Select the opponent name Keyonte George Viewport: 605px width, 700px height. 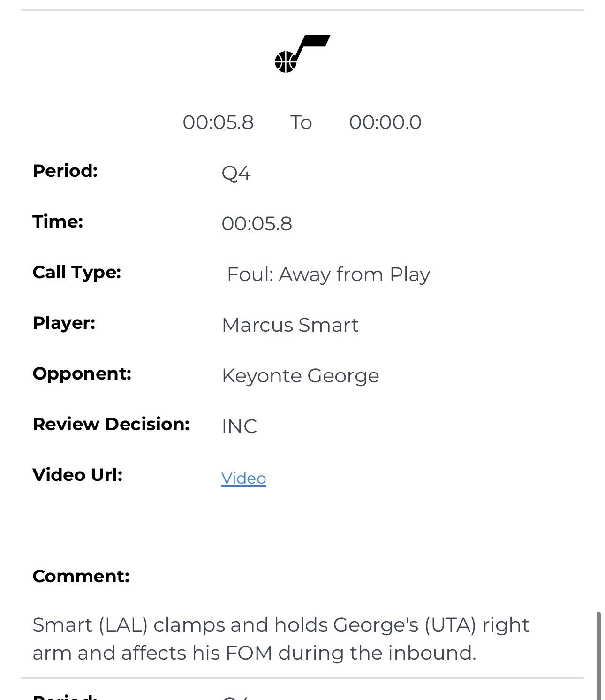(x=301, y=376)
